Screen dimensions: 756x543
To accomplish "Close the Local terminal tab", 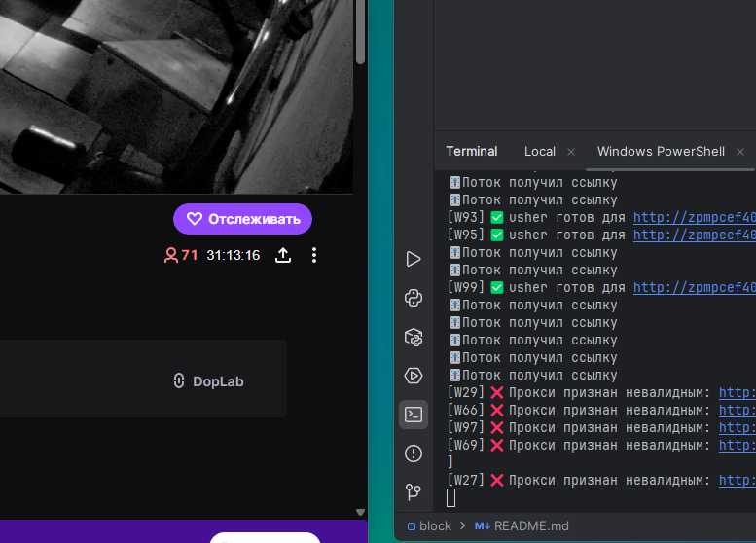I will click(571, 152).
